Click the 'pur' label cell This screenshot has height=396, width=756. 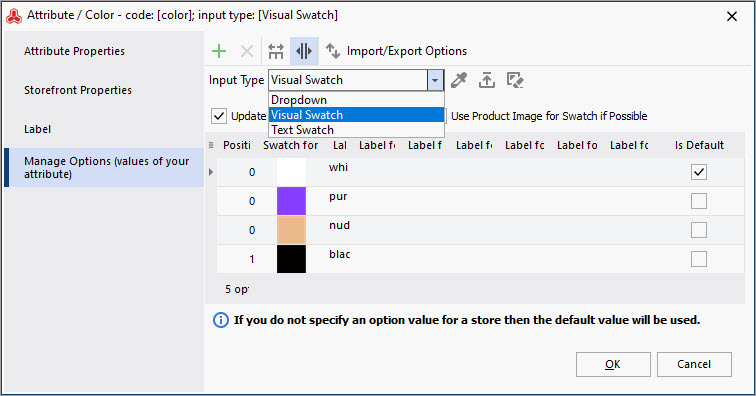coord(338,196)
